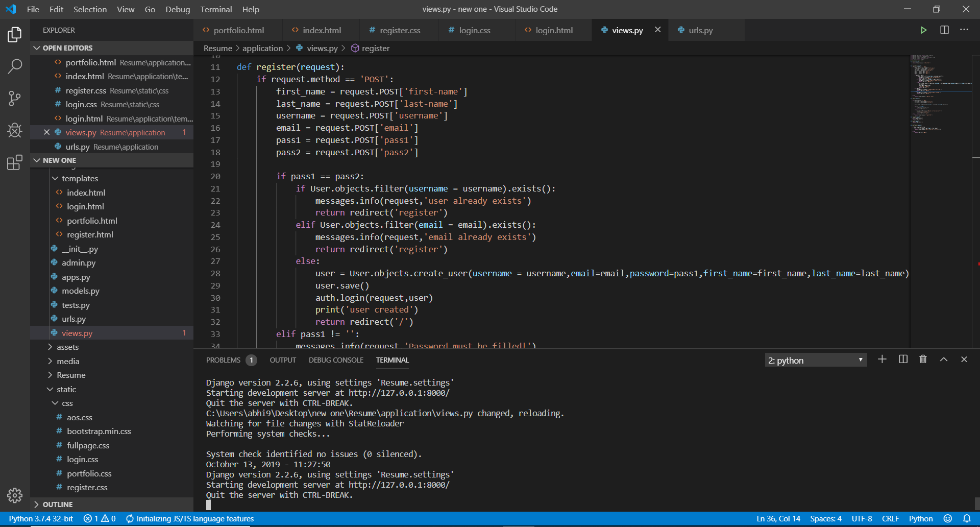Open the Source Control view
Screen dimensions: 980x527
(15, 98)
